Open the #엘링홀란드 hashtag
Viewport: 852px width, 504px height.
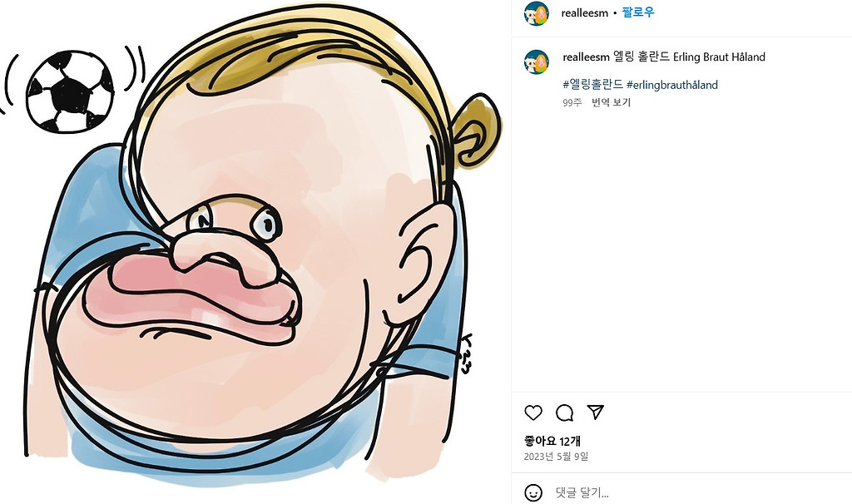(592, 85)
